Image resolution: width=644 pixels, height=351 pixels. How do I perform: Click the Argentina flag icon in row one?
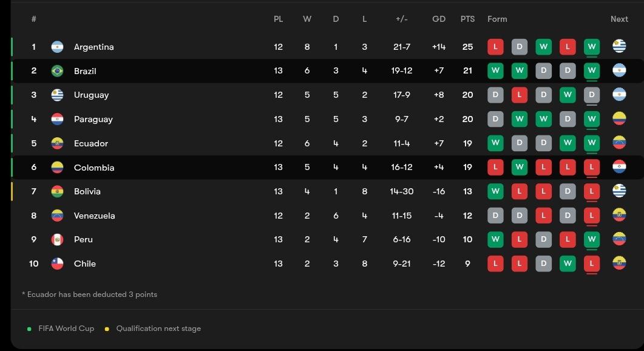coord(57,47)
